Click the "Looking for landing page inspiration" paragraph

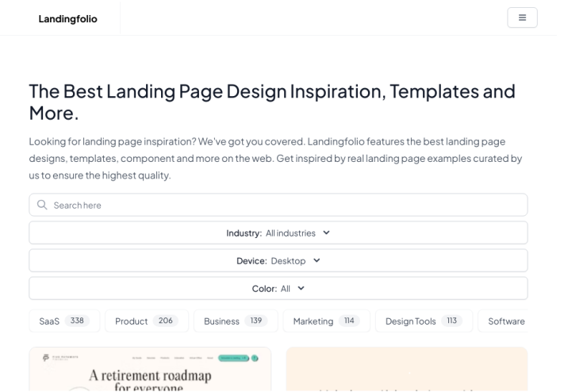[x=275, y=159]
